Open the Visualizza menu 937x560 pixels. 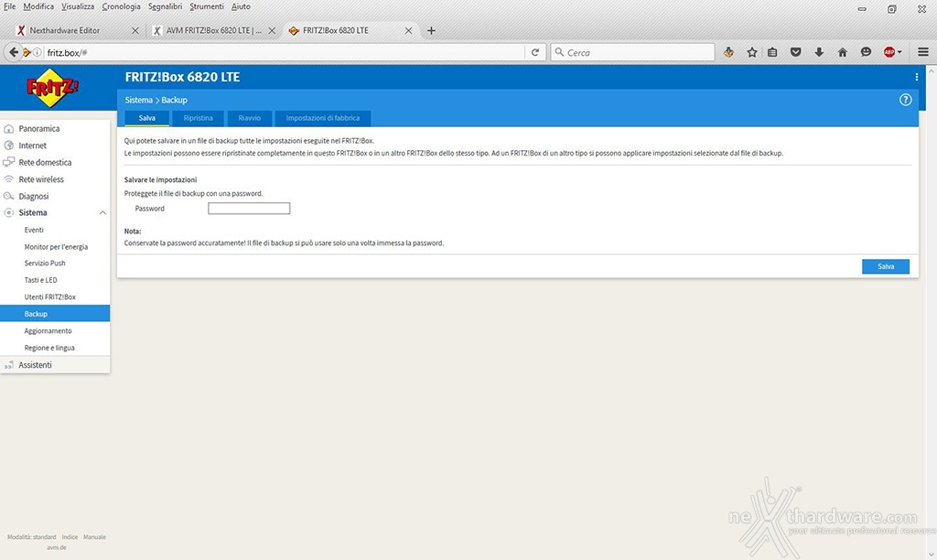click(78, 6)
